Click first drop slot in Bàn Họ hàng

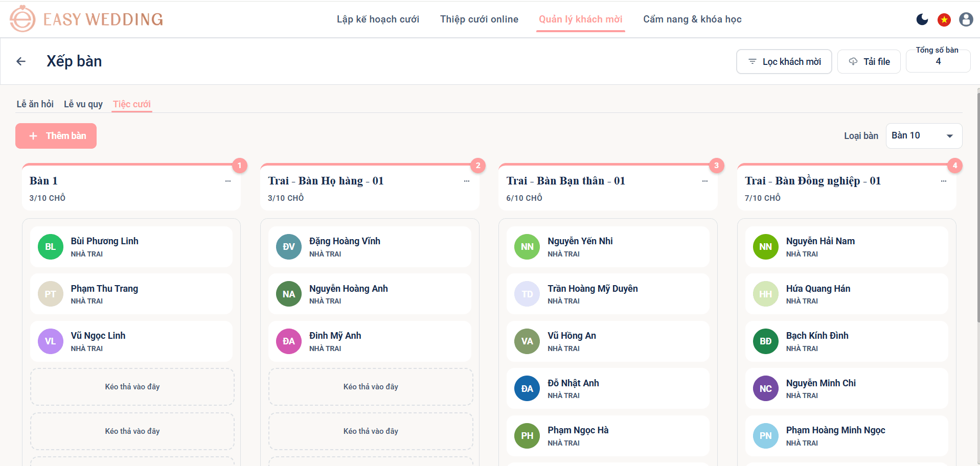tap(371, 387)
